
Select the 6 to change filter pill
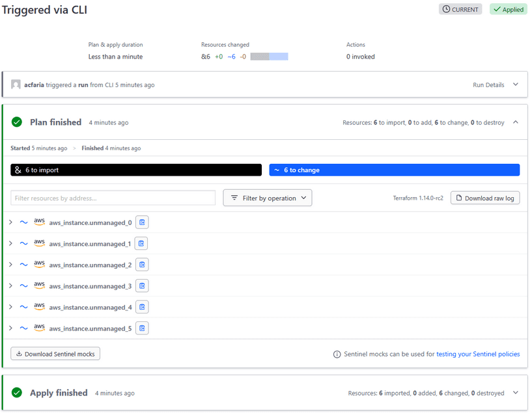click(x=394, y=169)
